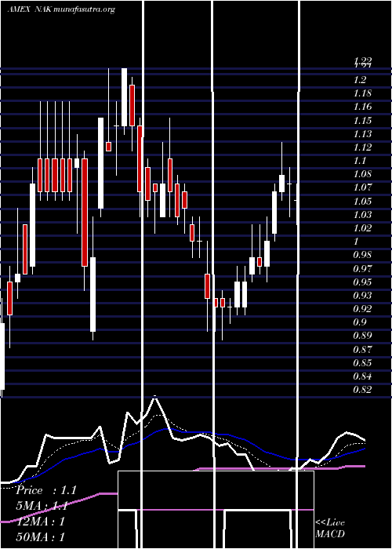
Task: Click the 1.2 price axis label
Action: [359, 80]
